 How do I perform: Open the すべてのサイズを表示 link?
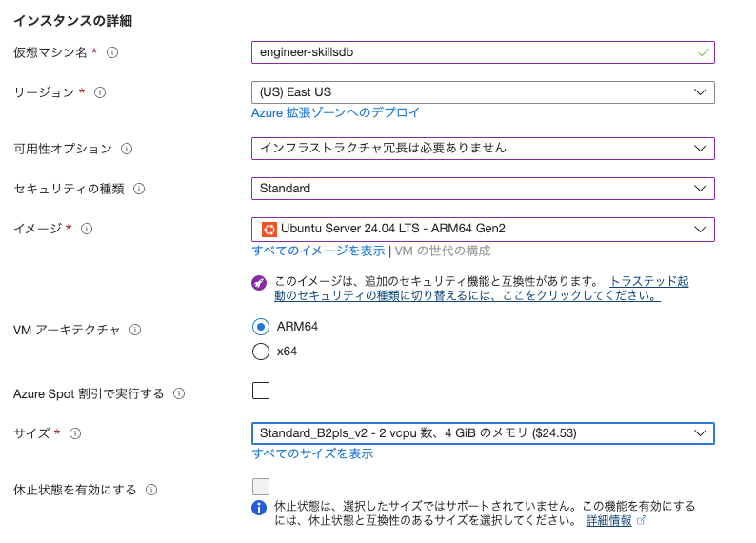(x=312, y=453)
